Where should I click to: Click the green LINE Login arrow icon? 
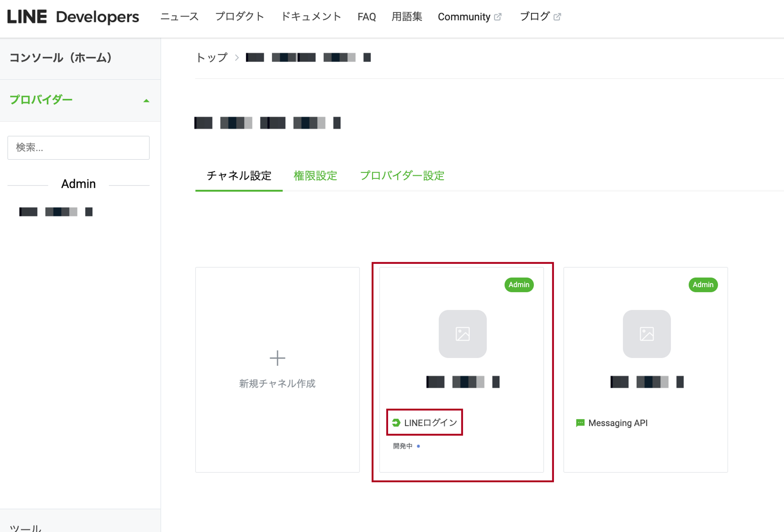tap(396, 423)
